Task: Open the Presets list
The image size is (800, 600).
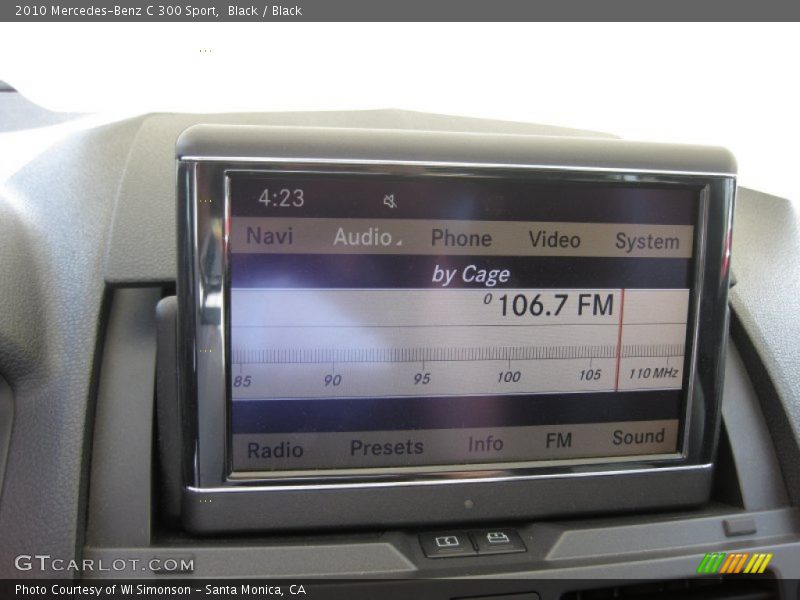Action: pos(387,447)
